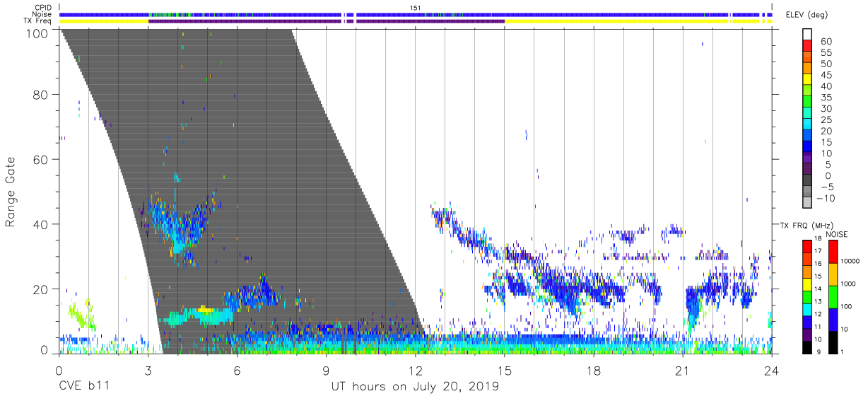Pick the orange-yellow segment of the NOISE bar
Screen dimensions: 868x401
(832, 274)
